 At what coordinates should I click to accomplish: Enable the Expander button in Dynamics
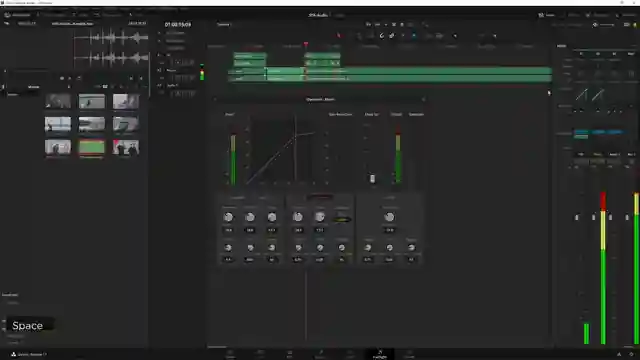coord(238,198)
